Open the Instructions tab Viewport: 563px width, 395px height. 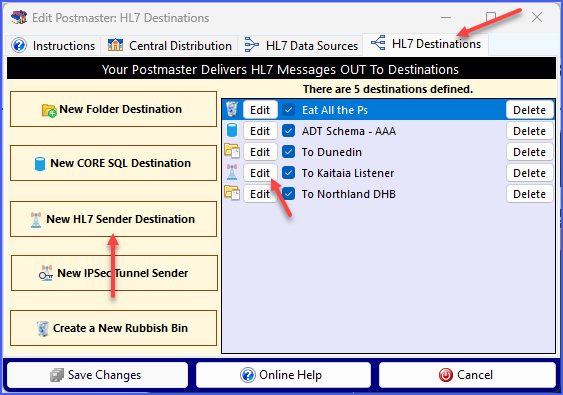tap(53, 46)
